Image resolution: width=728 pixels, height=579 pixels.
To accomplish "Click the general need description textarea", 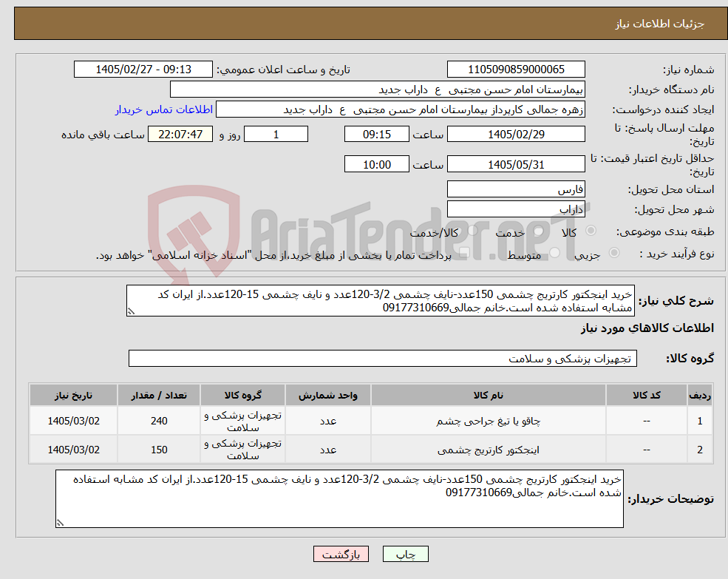I will pyautogui.click(x=380, y=301).
